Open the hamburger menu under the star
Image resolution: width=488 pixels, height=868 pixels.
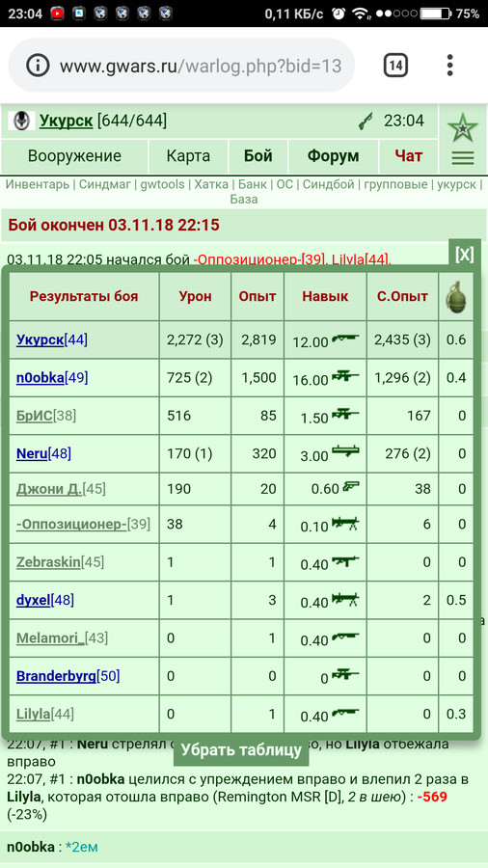tap(463, 158)
